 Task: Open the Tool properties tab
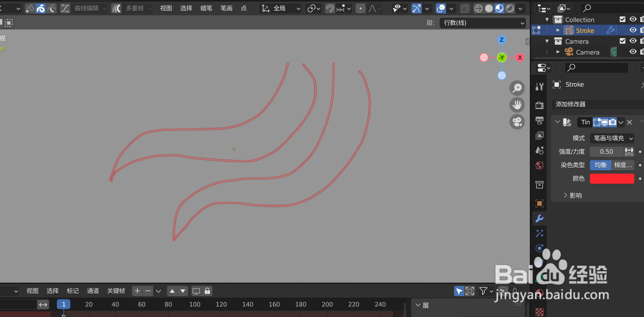(540, 87)
